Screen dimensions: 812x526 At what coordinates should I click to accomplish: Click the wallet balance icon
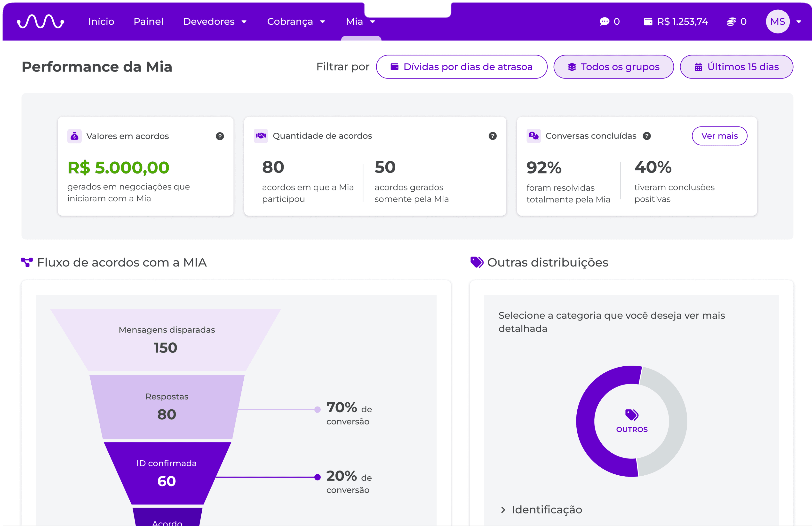[648, 22]
